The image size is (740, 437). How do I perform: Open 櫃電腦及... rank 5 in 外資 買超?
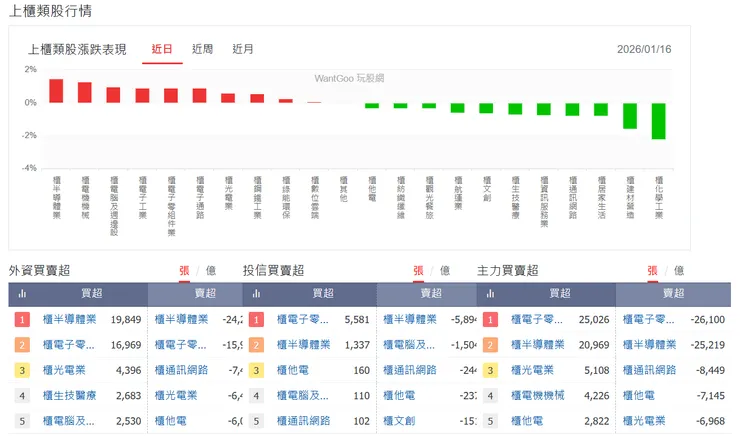[x=68, y=421]
